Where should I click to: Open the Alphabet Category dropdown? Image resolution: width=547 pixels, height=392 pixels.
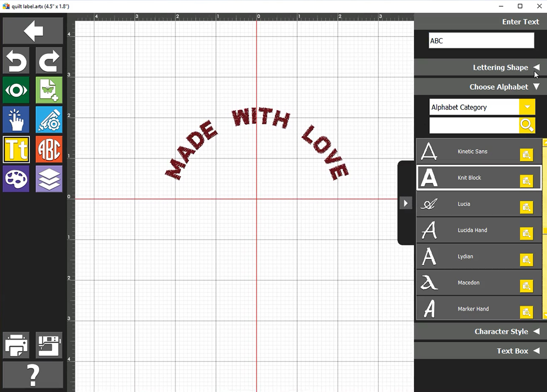click(x=527, y=108)
